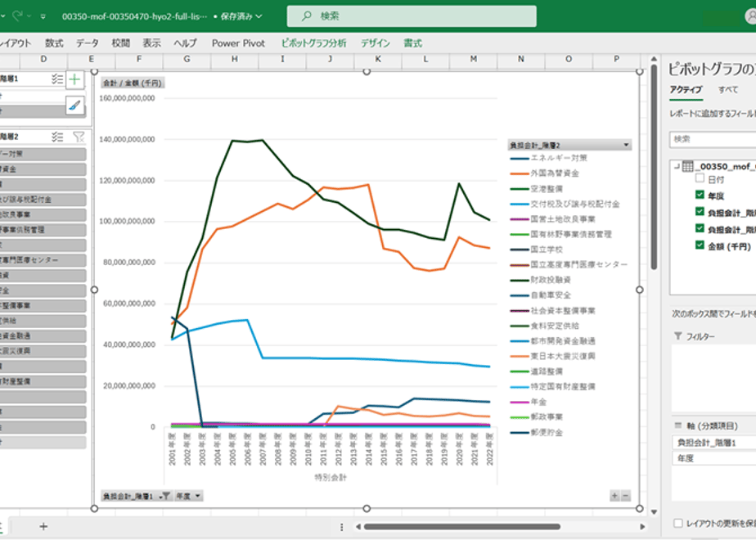Uncheck the 金額 (千円) field checkbox
The image size is (756, 540).
(x=700, y=245)
